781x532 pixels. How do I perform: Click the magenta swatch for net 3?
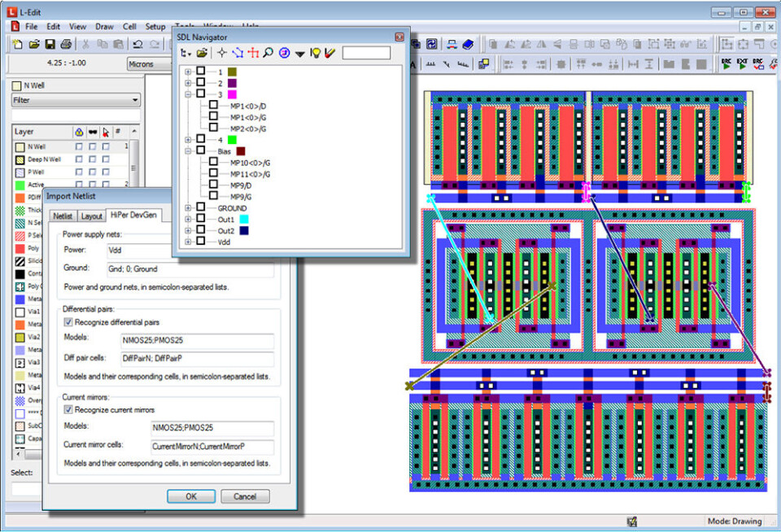pyautogui.click(x=232, y=94)
